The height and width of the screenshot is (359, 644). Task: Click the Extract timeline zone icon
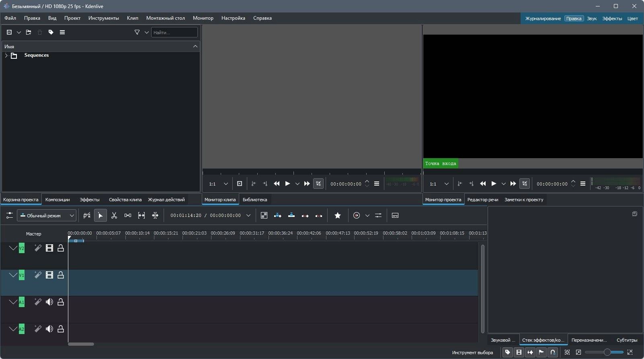click(305, 216)
